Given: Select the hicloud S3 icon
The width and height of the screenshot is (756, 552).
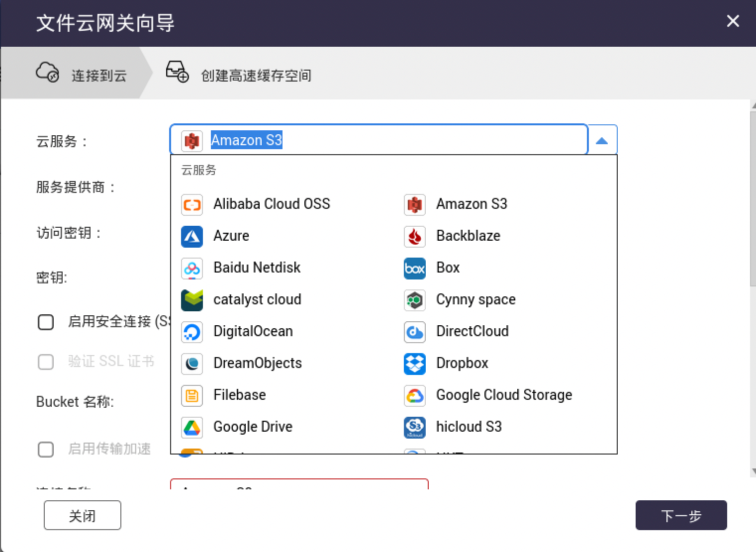Looking at the screenshot, I should (x=415, y=427).
